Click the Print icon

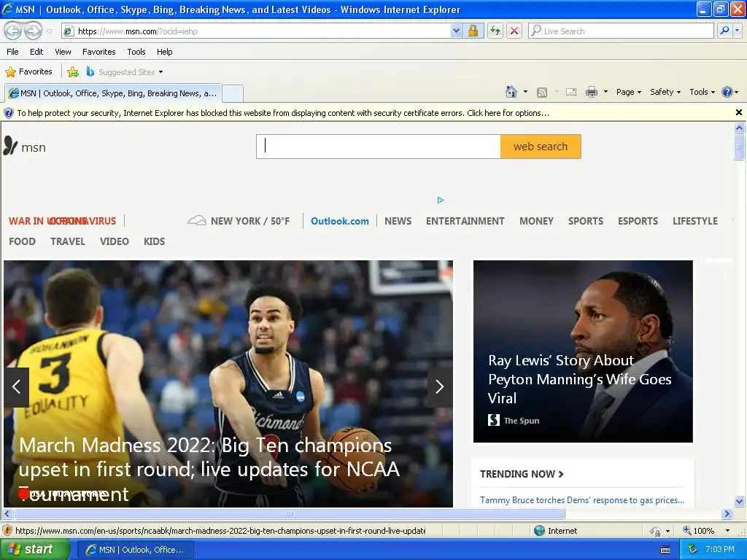coord(591,92)
